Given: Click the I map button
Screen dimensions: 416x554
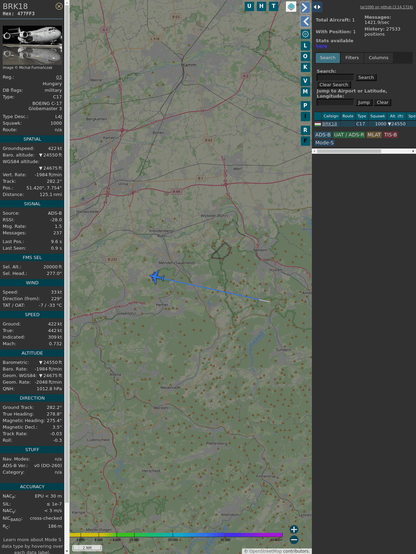Looking at the screenshot, I should coord(305,116).
